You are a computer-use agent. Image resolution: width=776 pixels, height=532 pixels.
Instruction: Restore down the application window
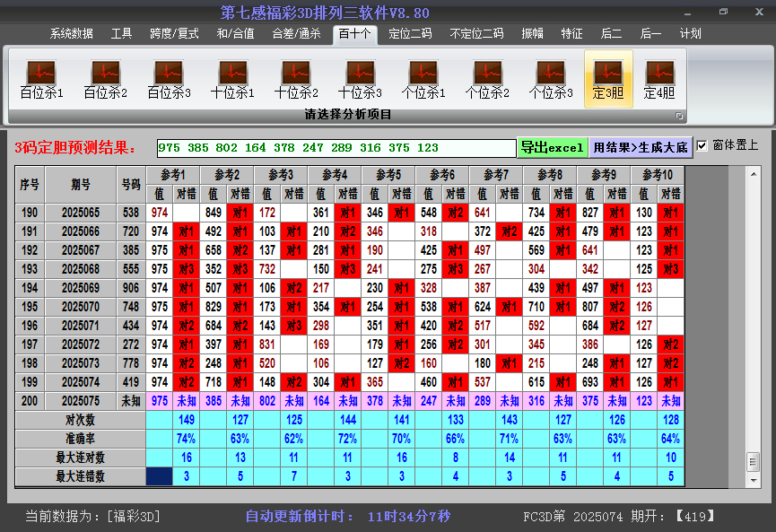tap(723, 13)
